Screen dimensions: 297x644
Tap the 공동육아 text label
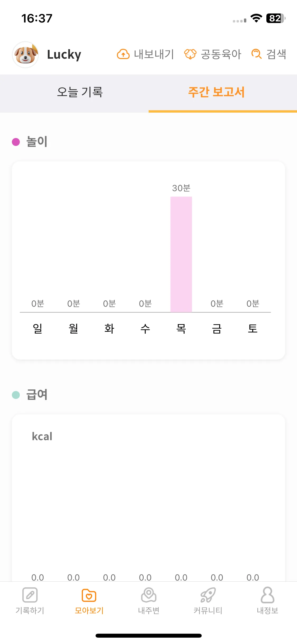click(221, 54)
